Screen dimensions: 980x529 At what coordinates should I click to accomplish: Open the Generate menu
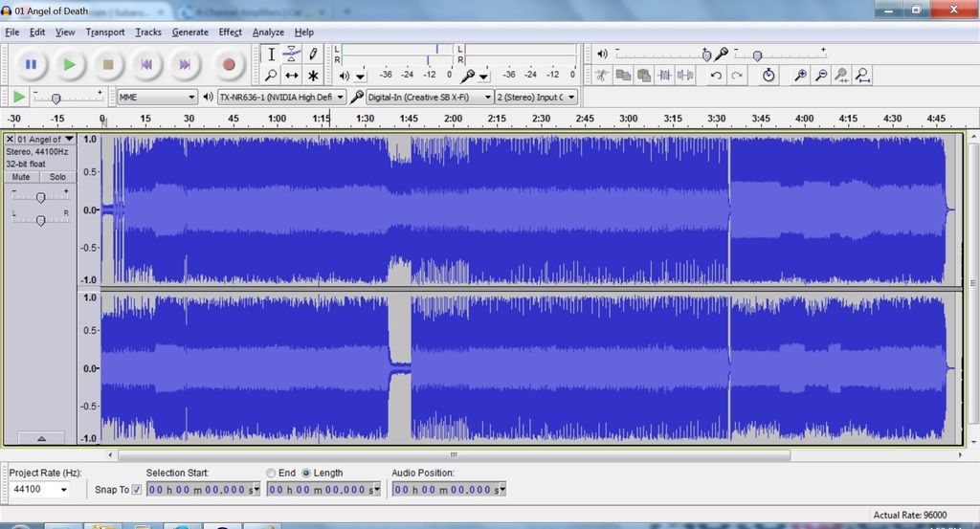click(189, 32)
